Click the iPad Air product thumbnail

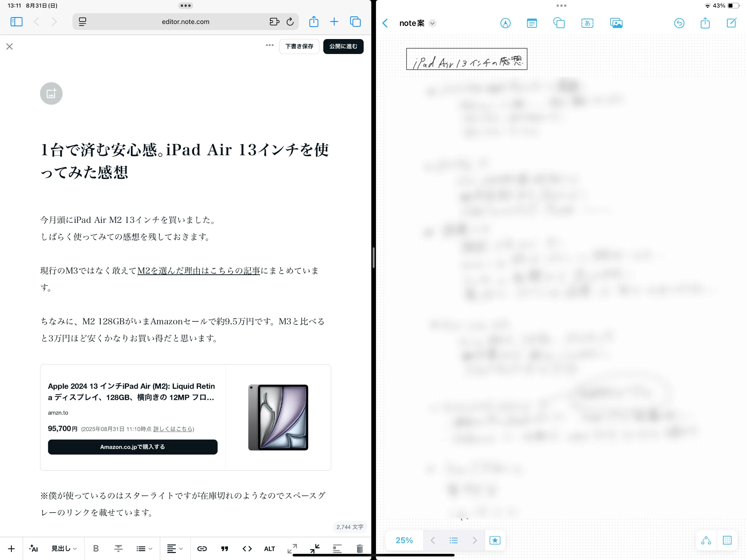[278, 417]
